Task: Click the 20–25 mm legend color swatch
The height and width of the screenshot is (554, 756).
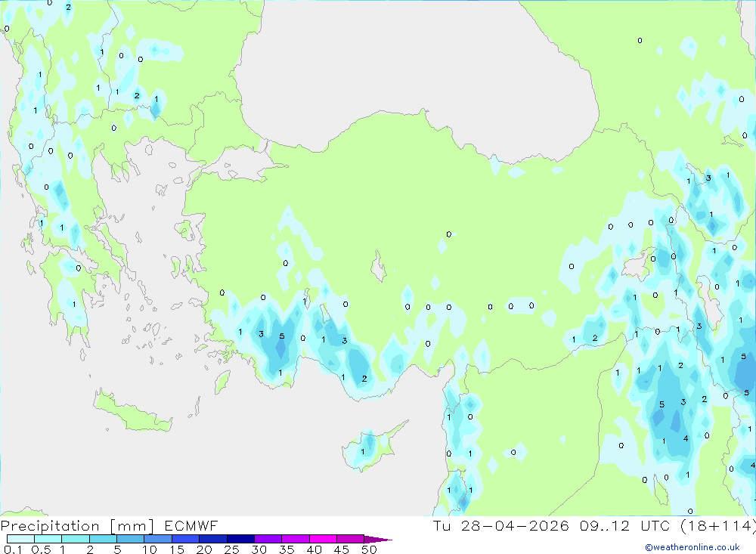Action: tap(212, 539)
